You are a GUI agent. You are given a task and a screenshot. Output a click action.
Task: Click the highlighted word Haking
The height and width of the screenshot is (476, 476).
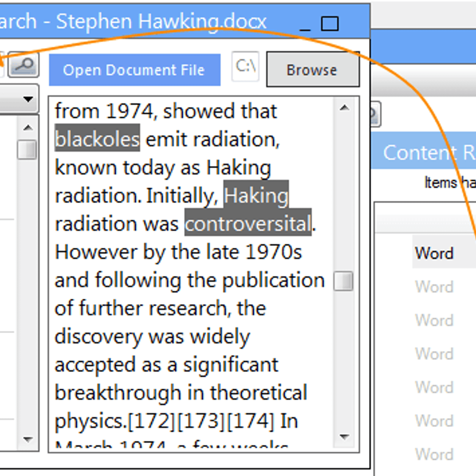point(256,195)
